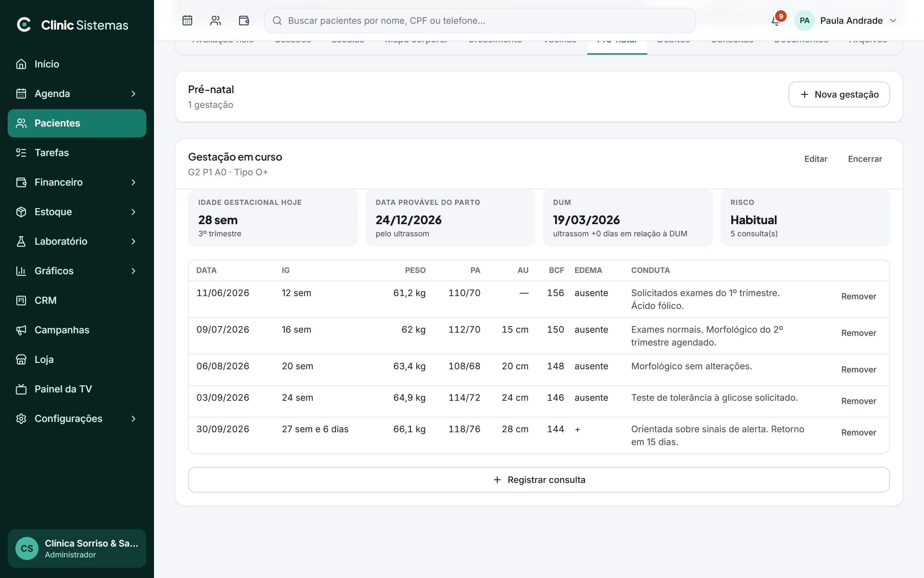This screenshot has width=924, height=578.
Task: Click the Habitual risk value
Action: click(x=753, y=220)
